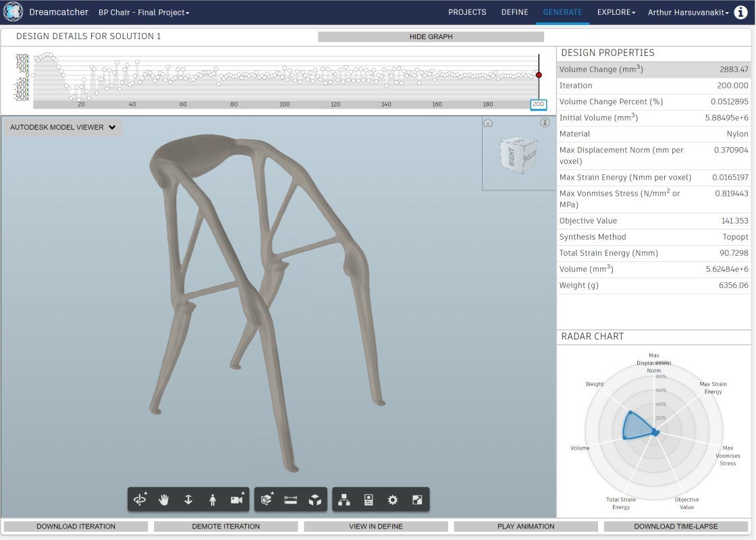The height and width of the screenshot is (540, 756).
Task: Click the DOWNLOAD ITERATION button
Action: click(x=75, y=526)
